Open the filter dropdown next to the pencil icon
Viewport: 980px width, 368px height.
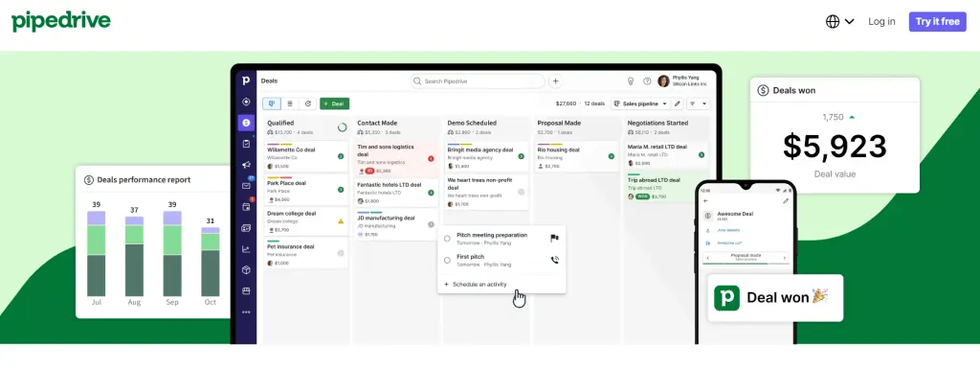tap(698, 103)
